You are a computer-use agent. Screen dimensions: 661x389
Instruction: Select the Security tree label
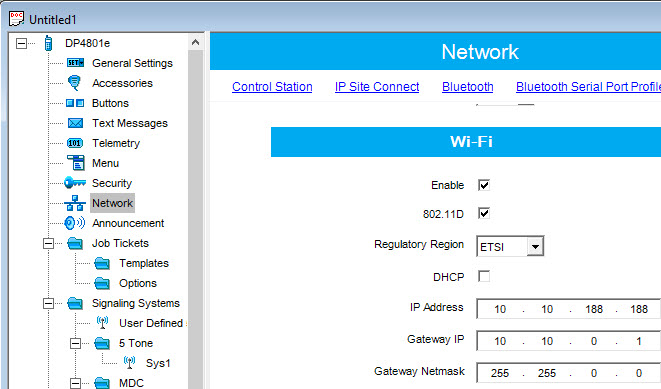coord(112,183)
